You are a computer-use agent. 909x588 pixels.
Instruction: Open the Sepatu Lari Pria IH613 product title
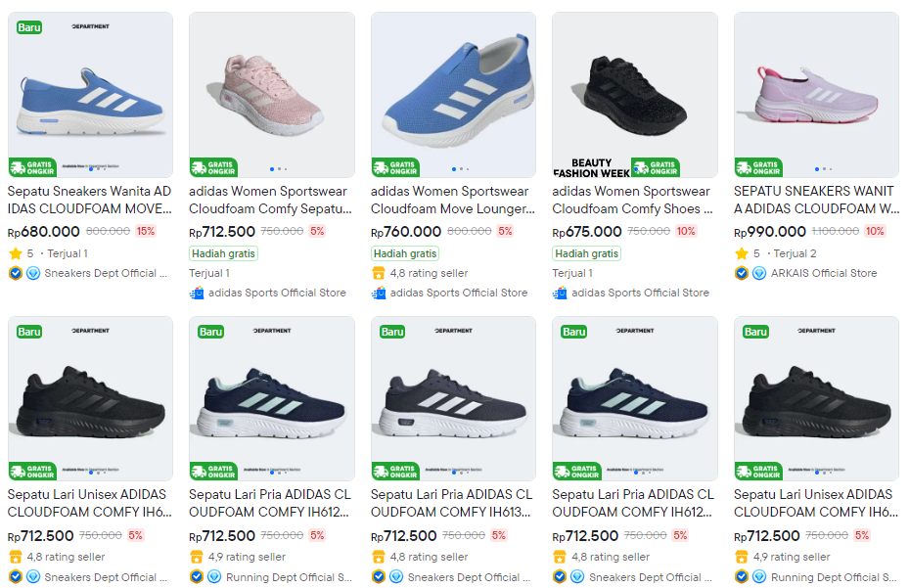coord(452,503)
